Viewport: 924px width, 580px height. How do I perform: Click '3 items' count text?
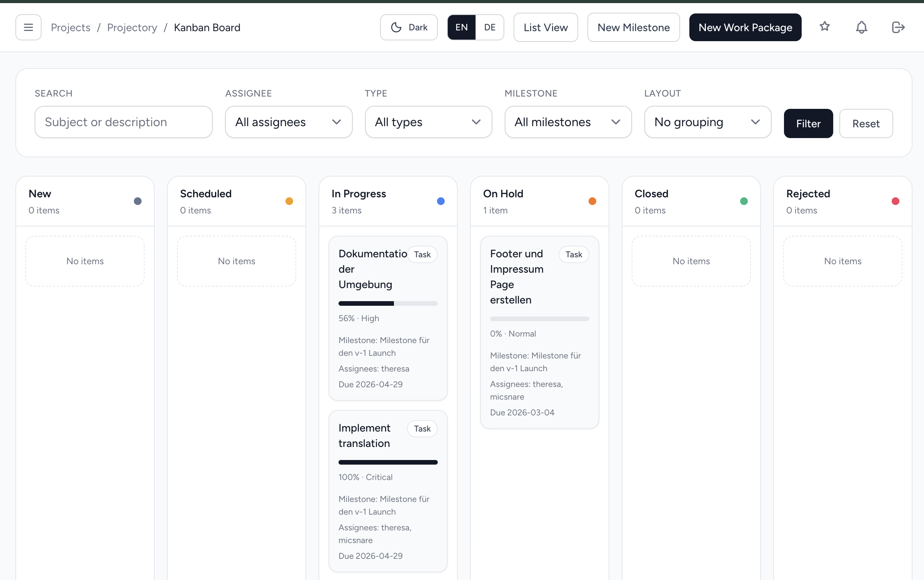tap(346, 210)
